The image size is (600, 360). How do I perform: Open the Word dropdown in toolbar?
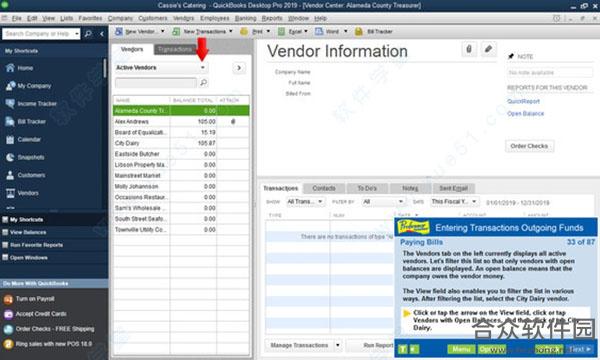[x=346, y=31]
